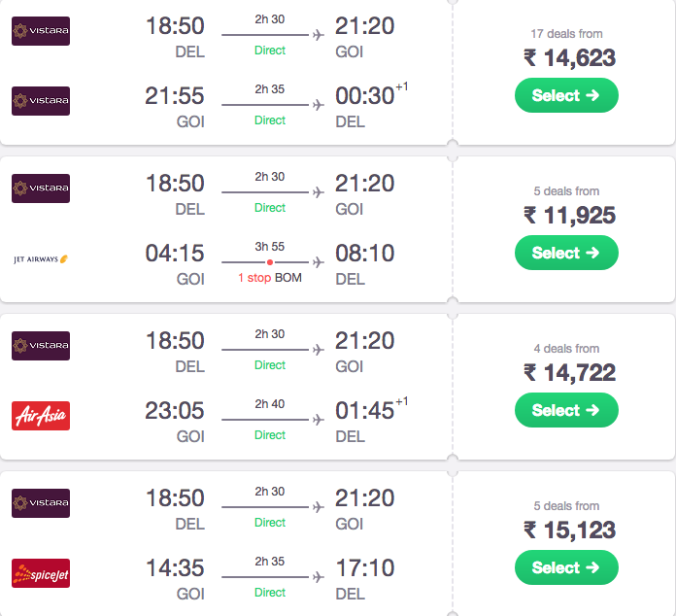Click Vistara logo in the ₹ 11,925 itinerary
Image resolution: width=676 pixels, height=616 pixels.
[x=41, y=188]
